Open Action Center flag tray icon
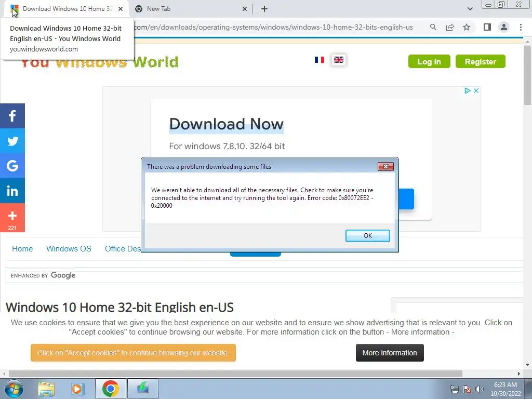This screenshot has width=532, height=399. pos(467,389)
